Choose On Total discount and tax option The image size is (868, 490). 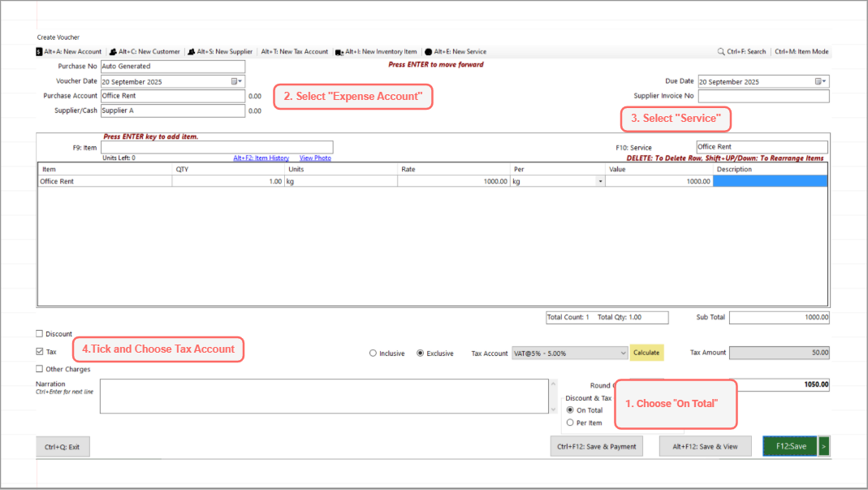pyautogui.click(x=570, y=410)
